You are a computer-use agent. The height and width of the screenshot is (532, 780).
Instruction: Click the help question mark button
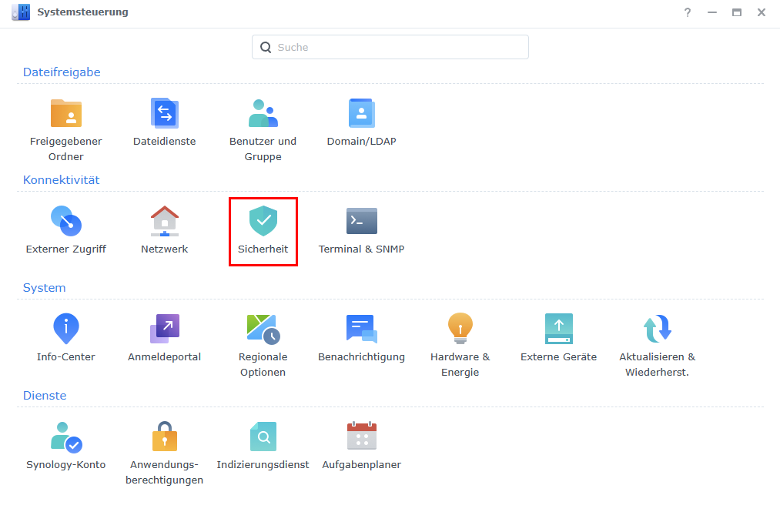[x=688, y=12]
